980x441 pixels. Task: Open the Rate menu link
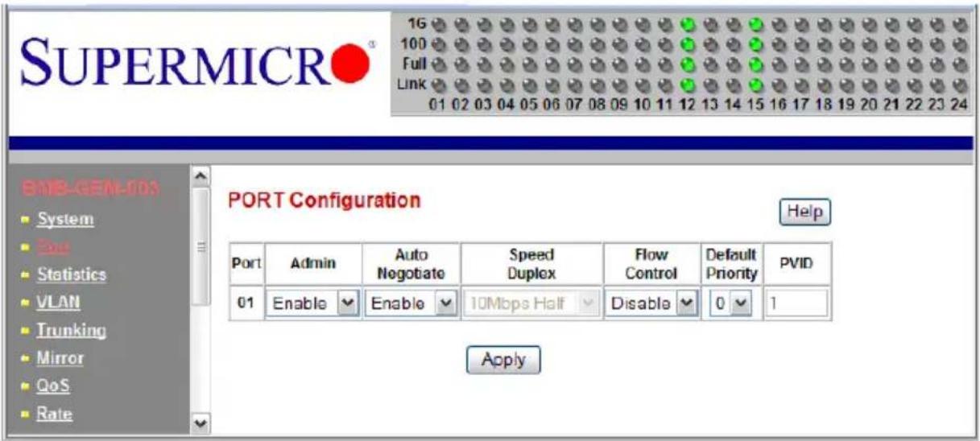coord(55,414)
